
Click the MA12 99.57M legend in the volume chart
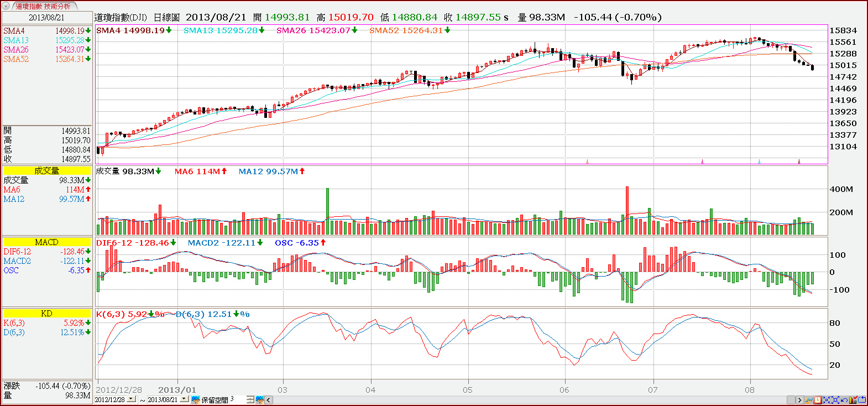tap(271, 171)
